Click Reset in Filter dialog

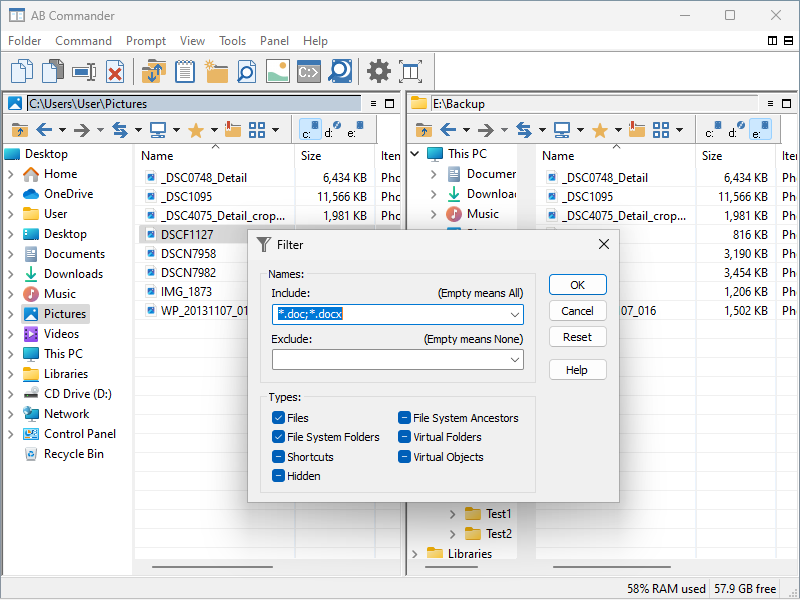tap(578, 337)
